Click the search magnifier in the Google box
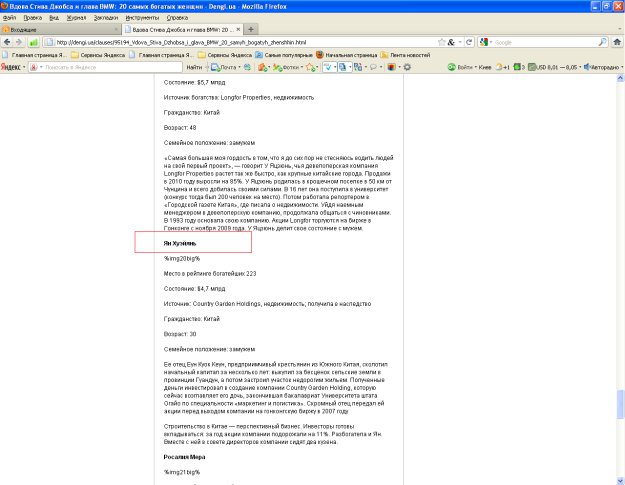Image resolution: width=625 pixels, height=485 pixels. pos(601,42)
